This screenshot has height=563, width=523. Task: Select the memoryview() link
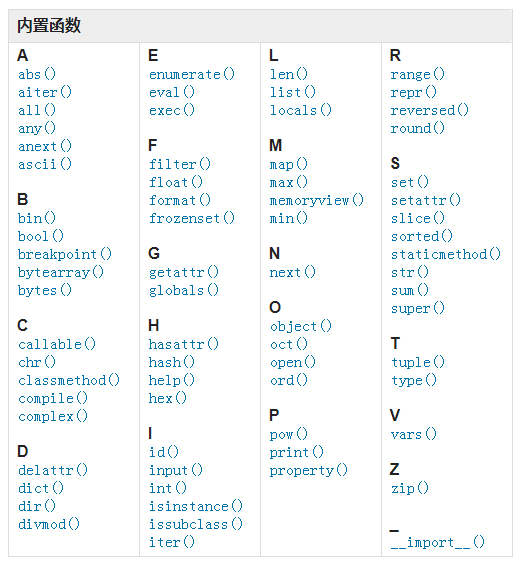point(317,200)
